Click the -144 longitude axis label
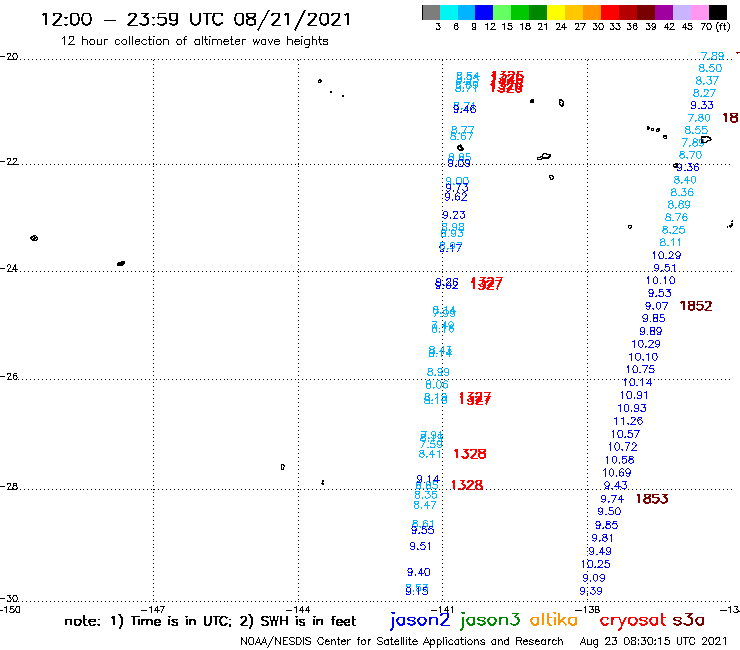 pos(298,610)
